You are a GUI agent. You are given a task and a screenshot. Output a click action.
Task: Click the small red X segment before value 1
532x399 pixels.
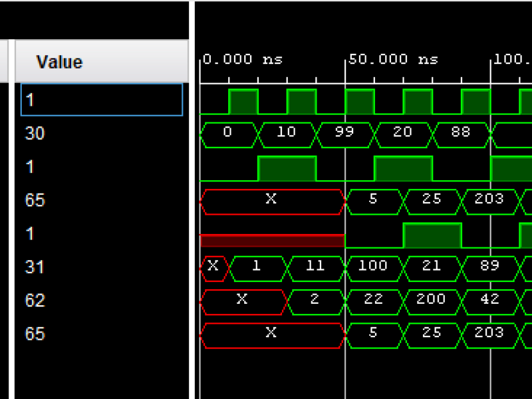tap(214, 269)
